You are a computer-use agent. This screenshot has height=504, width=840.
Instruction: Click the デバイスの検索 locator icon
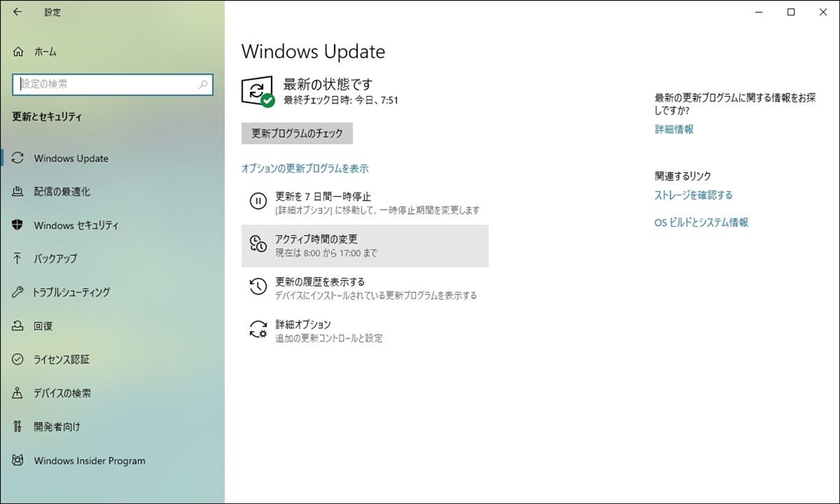18,393
